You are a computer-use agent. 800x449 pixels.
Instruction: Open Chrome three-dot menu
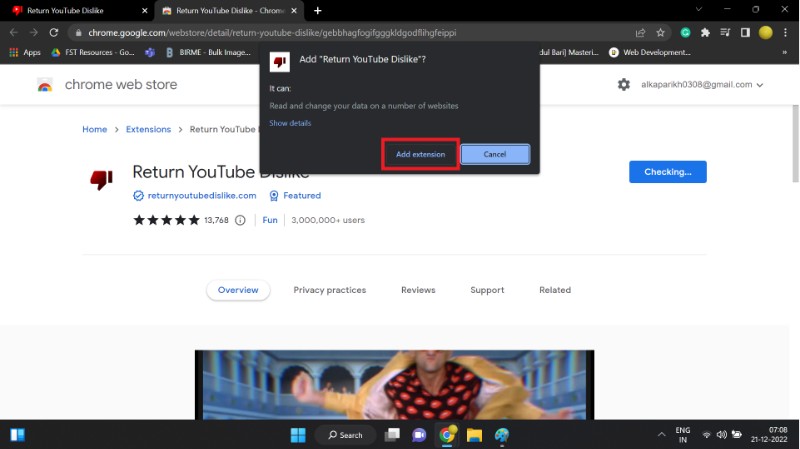[x=786, y=33]
